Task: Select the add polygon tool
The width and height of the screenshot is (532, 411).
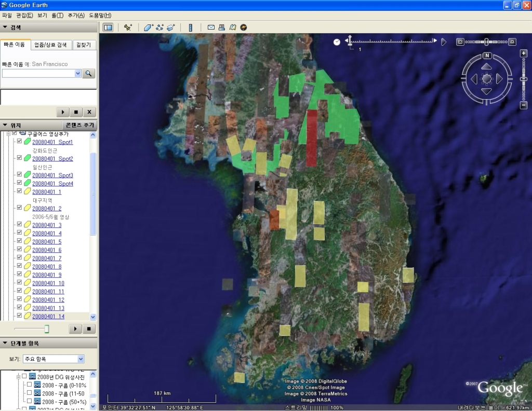Action: click(149, 28)
